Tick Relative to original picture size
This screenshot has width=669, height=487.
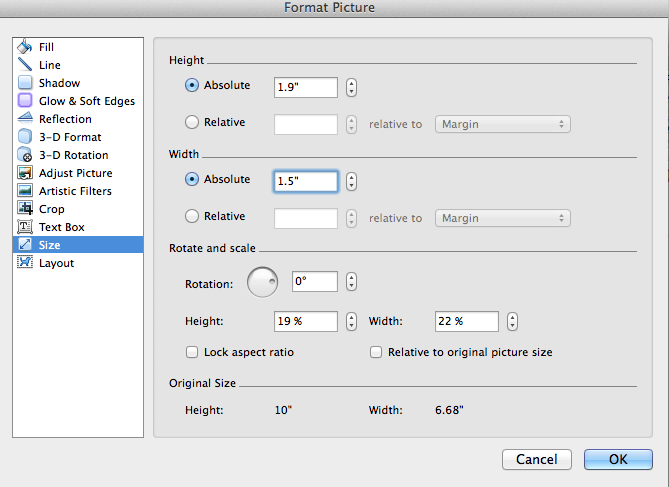coord(376,352)
